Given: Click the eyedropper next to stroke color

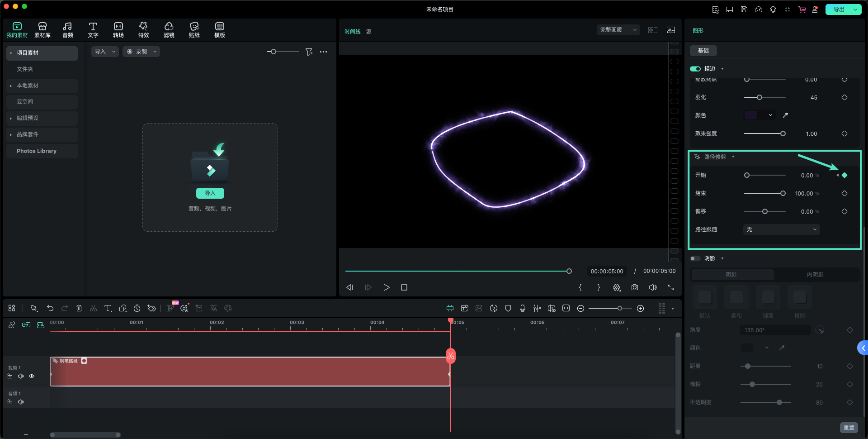Looking at the screenshot, I should pyautogui.click(x=785, y=115).
